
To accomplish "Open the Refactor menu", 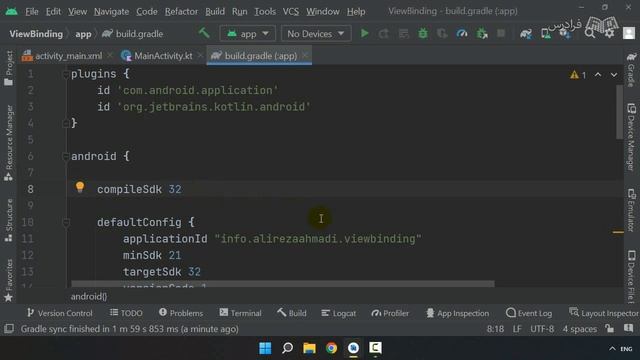I will pyautogui.click(x=181, y=11).
